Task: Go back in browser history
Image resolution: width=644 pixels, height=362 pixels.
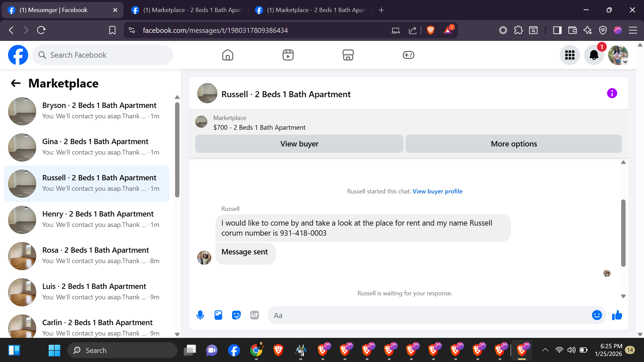Action: (11, 30)
